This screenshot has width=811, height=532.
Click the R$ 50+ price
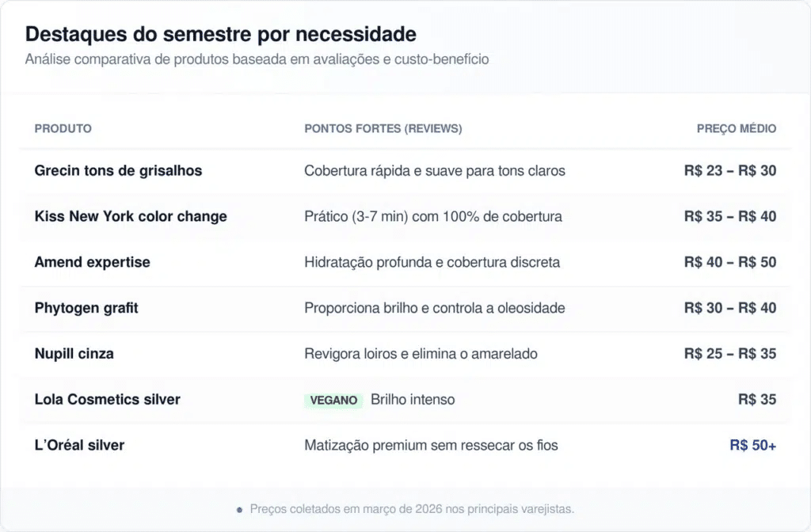tap(752, 446)
